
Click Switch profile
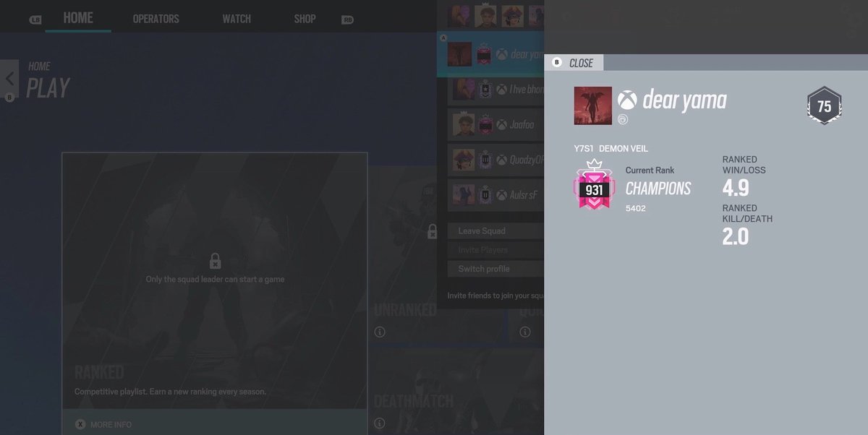495,269
